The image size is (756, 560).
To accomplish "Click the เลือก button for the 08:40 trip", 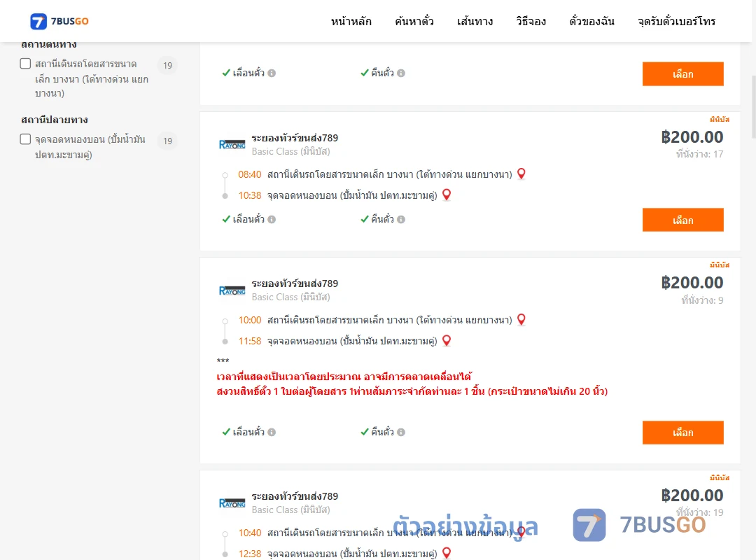I will (x=682, y=220).
